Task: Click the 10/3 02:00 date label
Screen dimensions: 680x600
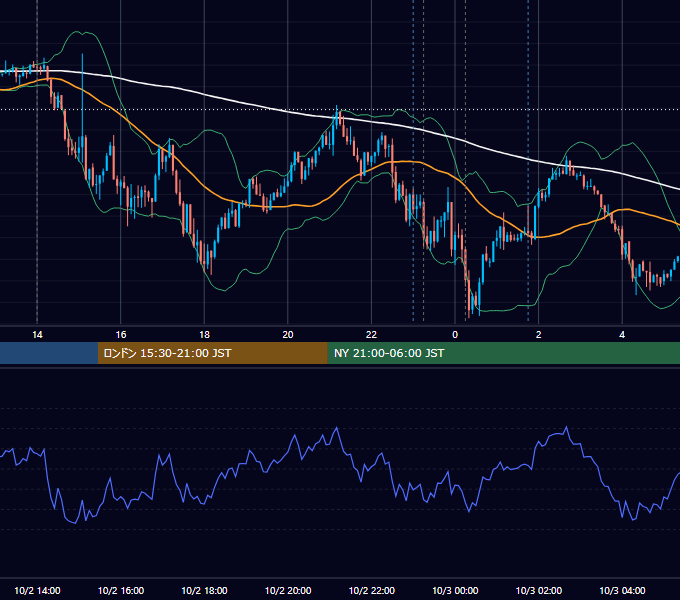Action: [539, 590]
